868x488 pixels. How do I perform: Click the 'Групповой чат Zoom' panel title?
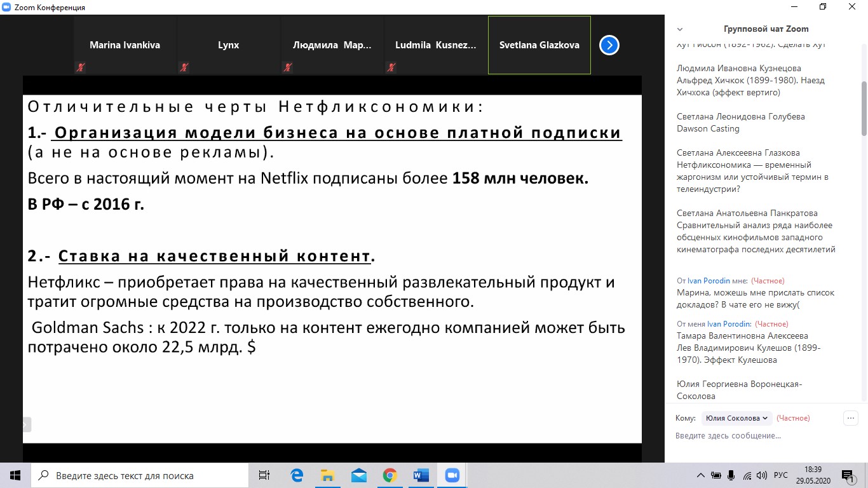tap(766, 29)
